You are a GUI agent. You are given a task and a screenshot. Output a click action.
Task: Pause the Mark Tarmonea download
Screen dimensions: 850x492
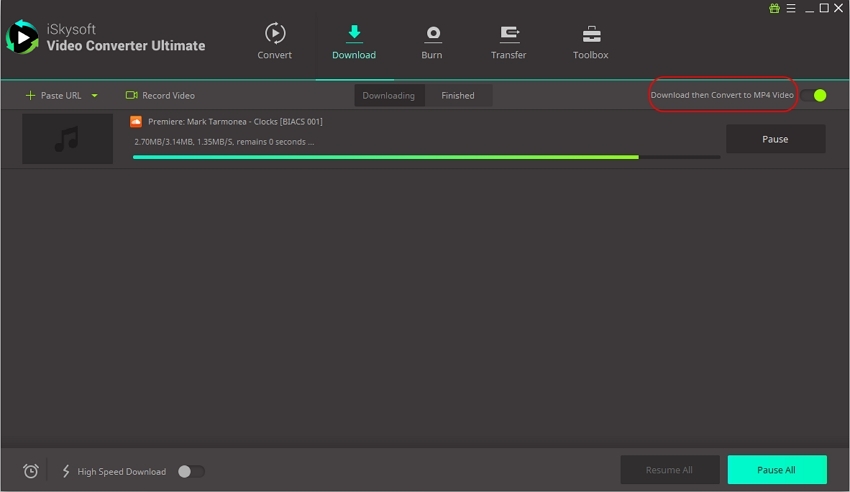tap(775, 139)
